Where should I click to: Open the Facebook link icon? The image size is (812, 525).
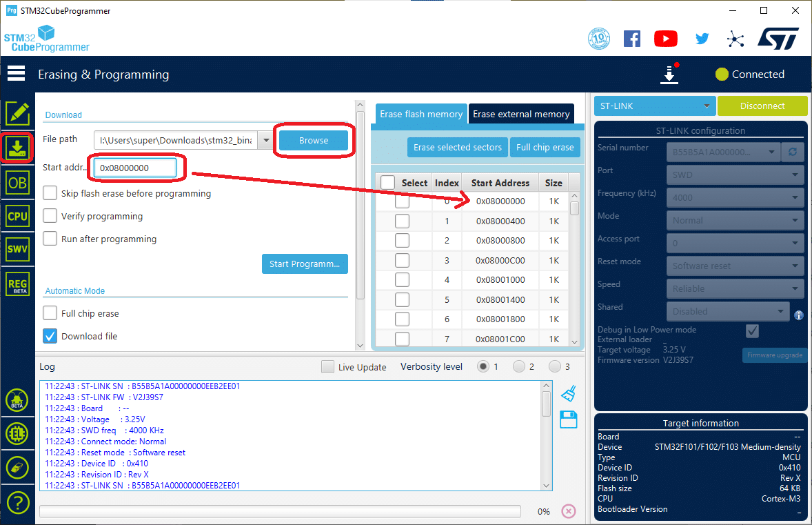(x=632, y=39)
